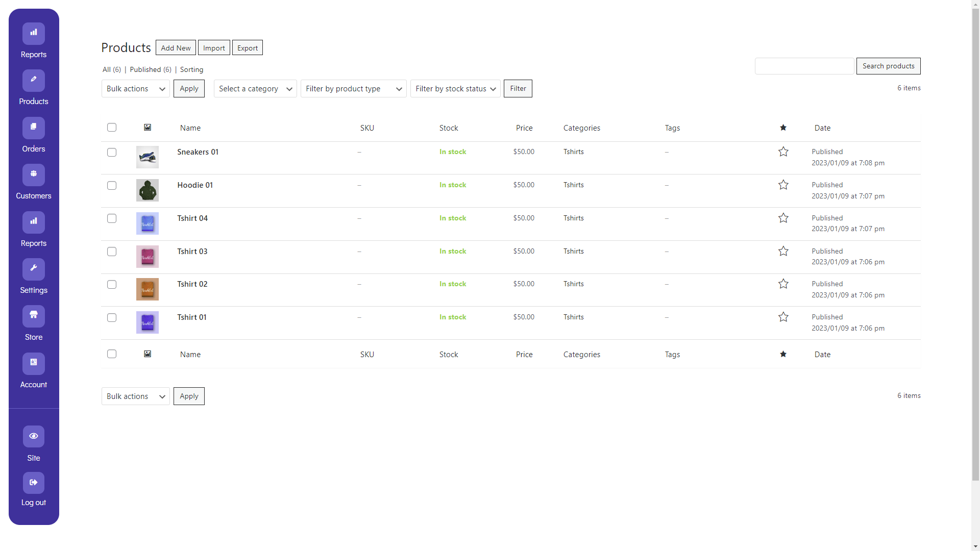Click the Tshirt 01 product thumbnail
Screen dimensions: 980x551
pos(148,322)
